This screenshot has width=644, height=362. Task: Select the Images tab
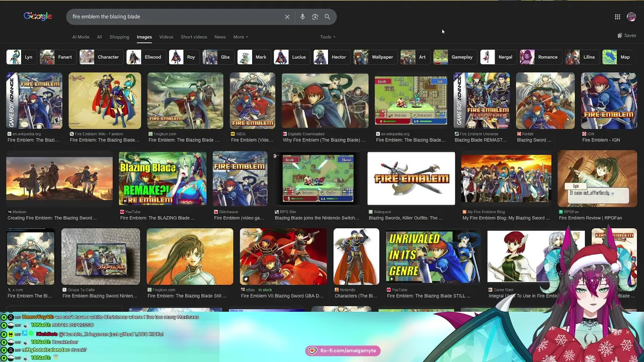tap(144, 37)
